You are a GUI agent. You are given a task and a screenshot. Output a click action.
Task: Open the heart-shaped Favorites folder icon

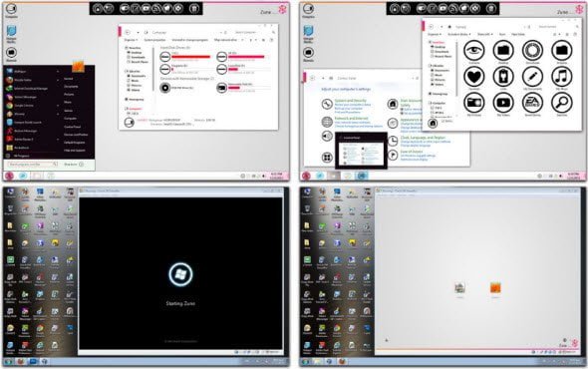(x=474, y=77)
